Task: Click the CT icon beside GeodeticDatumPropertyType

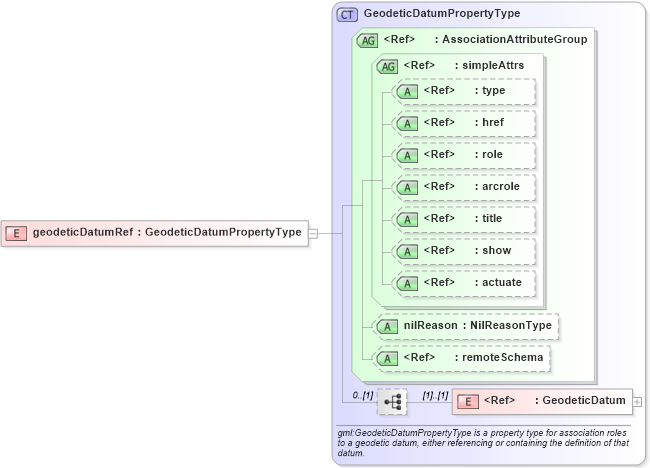Action: tap(347, 15)
